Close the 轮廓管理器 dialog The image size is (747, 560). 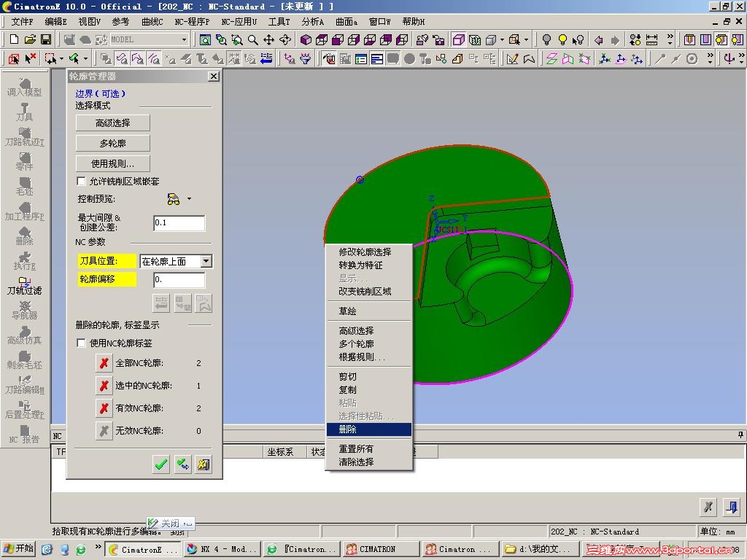pos(214,76)
